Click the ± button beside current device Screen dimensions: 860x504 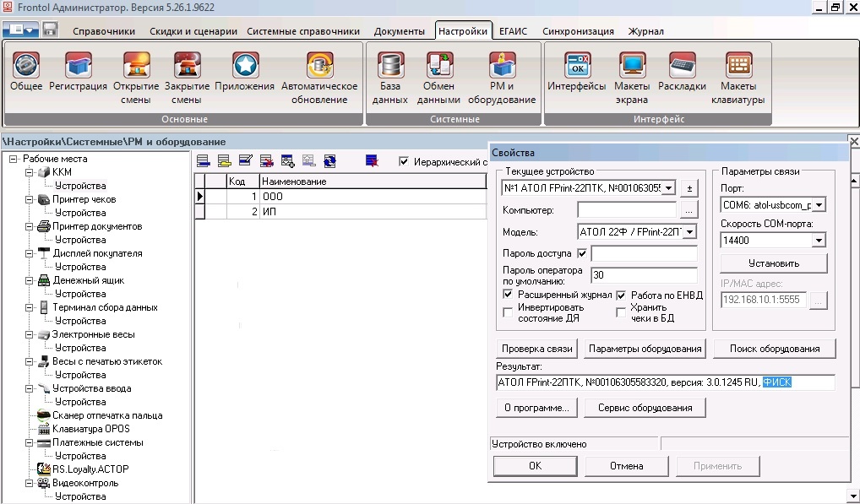(689, 188)
